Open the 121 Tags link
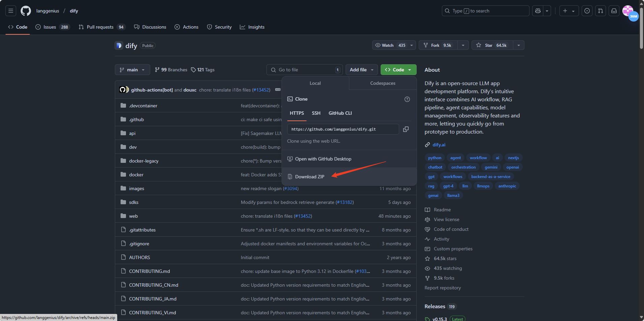The image size is (644, 321). click(203, 70)
